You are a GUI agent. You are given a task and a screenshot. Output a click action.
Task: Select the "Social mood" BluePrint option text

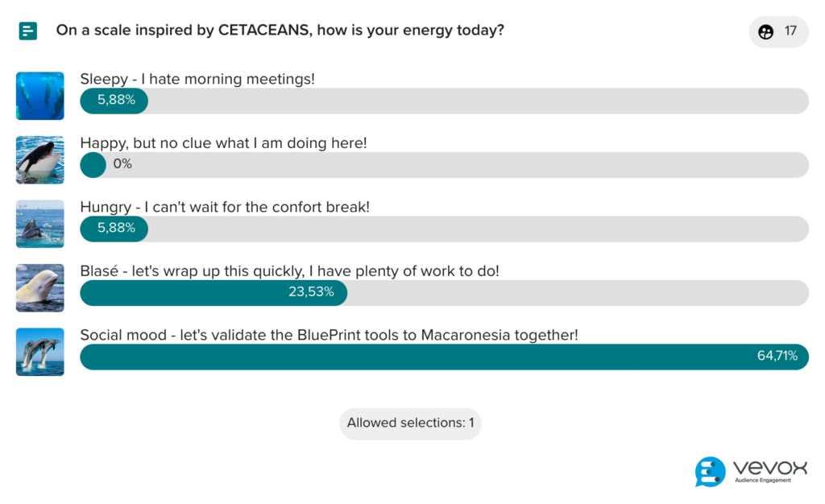point(329,335)
